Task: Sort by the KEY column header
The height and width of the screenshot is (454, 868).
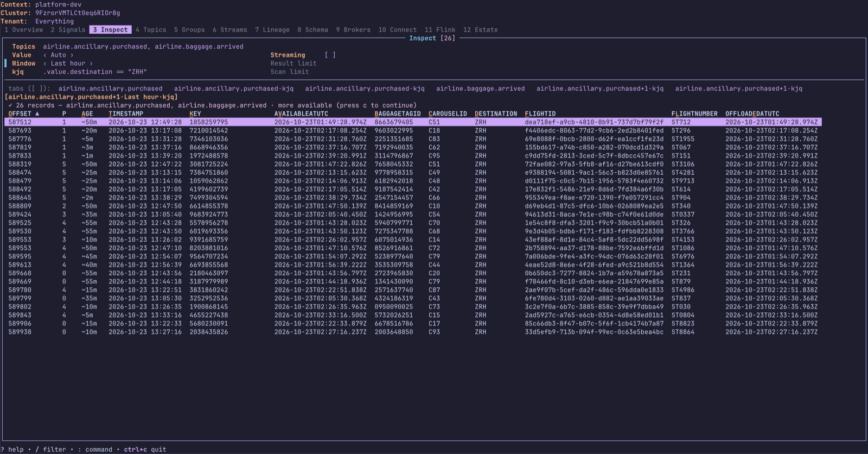Action: (x=195, y=114)
